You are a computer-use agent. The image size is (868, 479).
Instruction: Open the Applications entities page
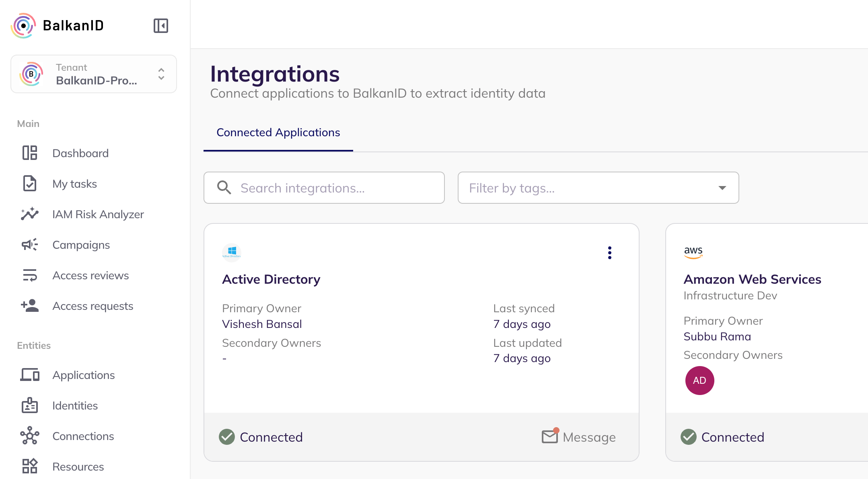coord(83,375)
